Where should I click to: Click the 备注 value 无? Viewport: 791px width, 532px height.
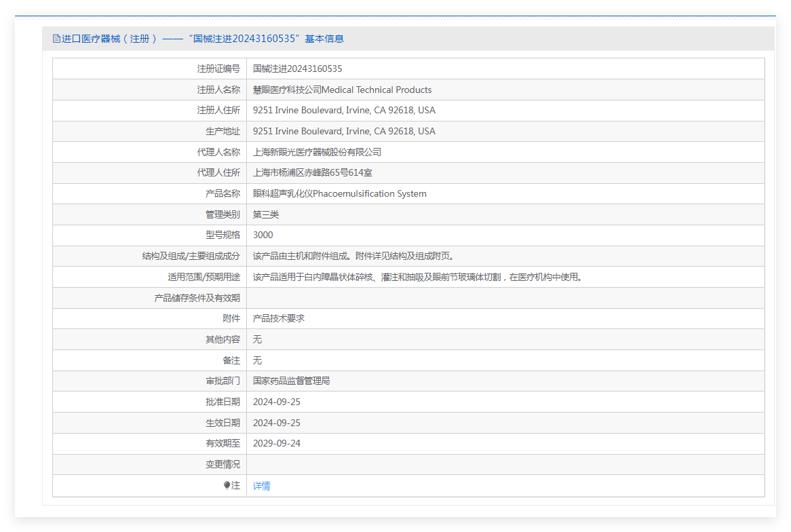pos(257,360)
